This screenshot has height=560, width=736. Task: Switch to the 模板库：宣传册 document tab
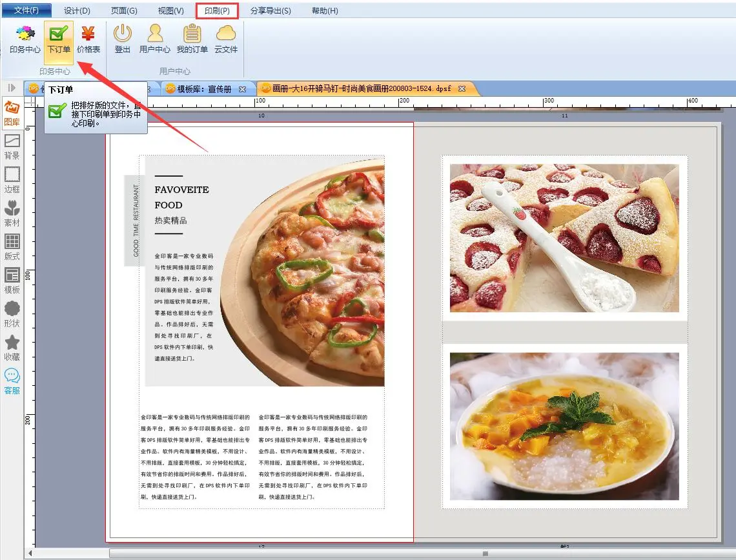(205, 89)
